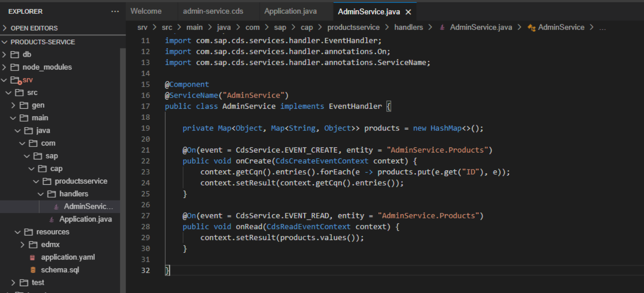Select the main breadcrumb segment
The image size is (644, 293).
[195, 27]
